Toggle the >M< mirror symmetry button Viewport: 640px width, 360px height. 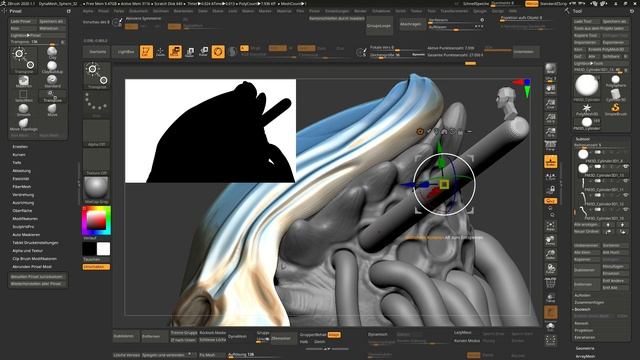pos(174,27)
